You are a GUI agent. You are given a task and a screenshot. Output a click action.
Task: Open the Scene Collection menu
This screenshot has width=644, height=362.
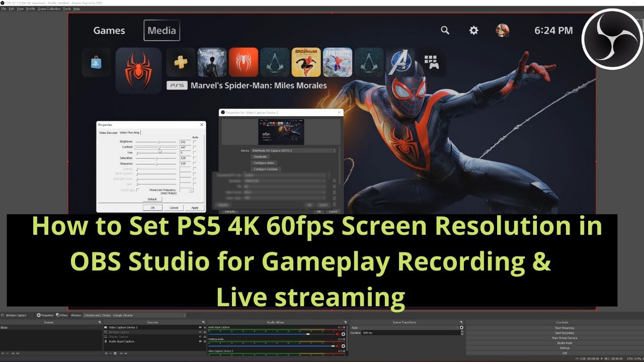[49, 9]
